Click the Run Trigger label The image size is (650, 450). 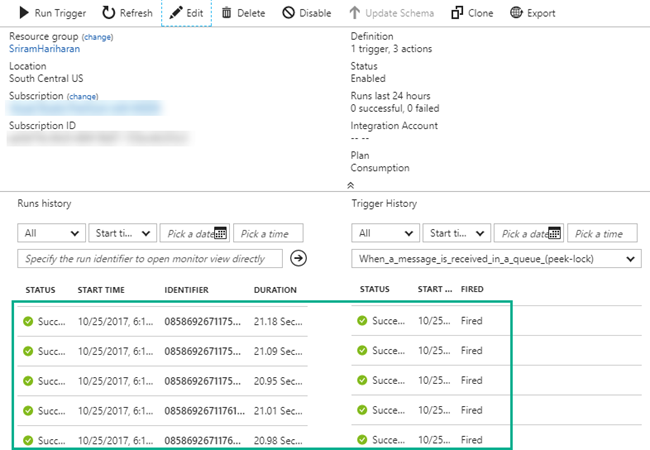point(61,13)
